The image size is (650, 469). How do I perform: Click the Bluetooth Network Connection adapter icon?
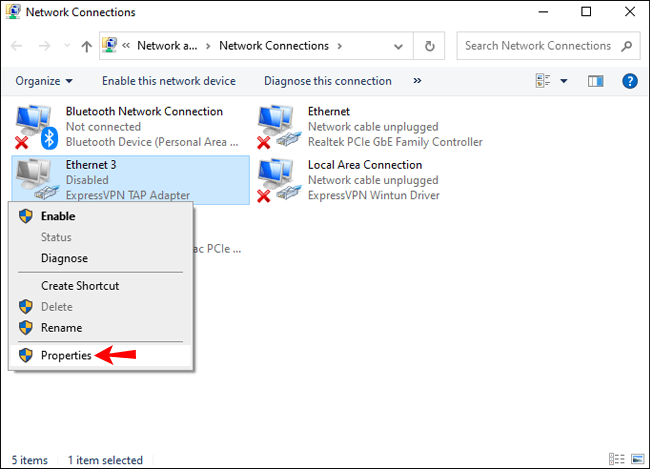pyautogui.click(x=36, y=127)
